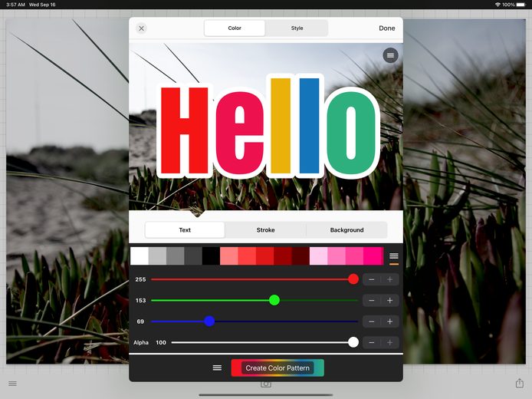Pick the black color swatch

point(211,256)
